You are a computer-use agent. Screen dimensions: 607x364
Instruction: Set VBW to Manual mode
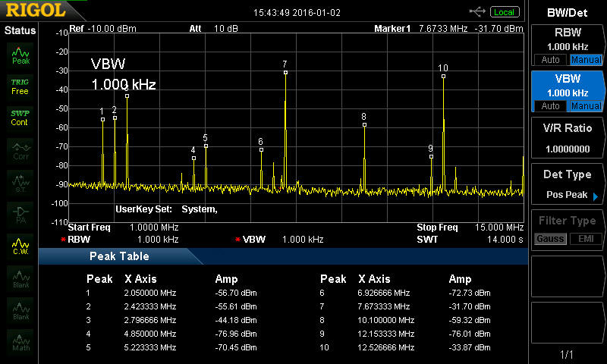(585, 106)
